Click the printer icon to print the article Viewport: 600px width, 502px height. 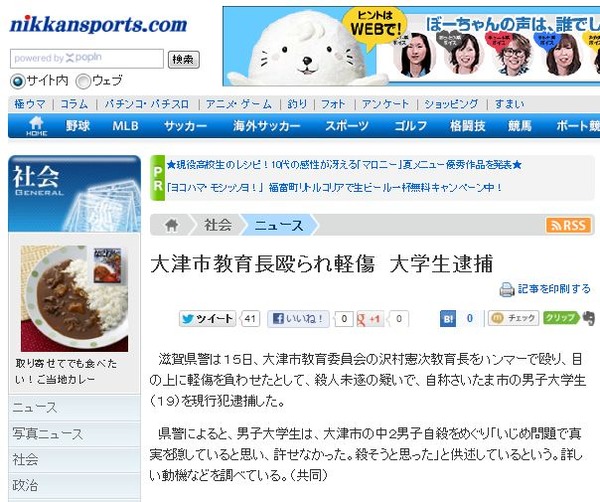click(507, 289)
